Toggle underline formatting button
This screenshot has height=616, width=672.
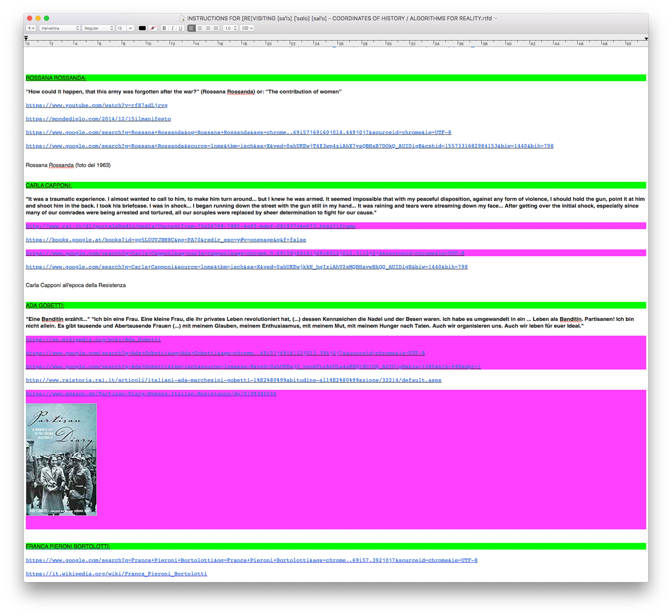pyautogui.click(x=180, y=28)
